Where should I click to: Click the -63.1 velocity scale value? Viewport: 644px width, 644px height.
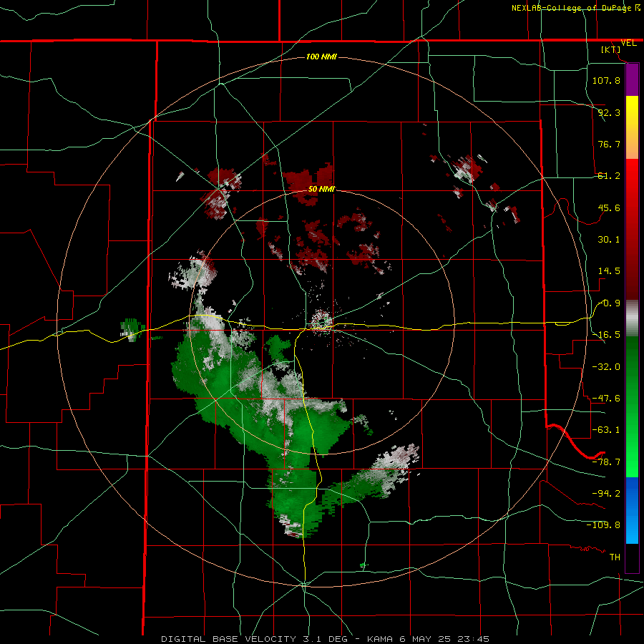(x=606, y=430)
